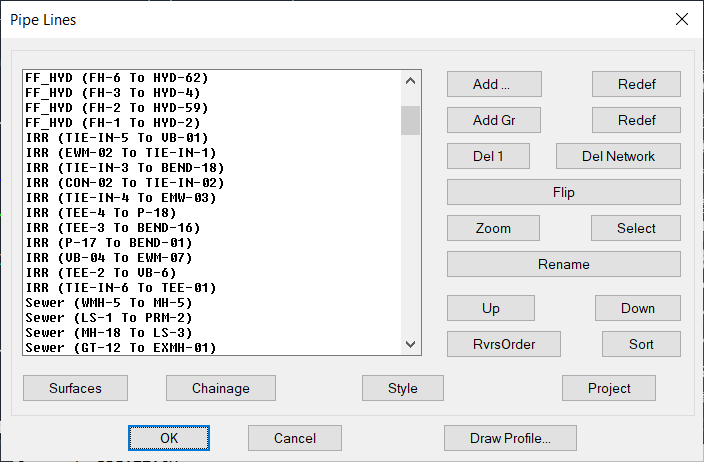The image size is (704, 462).
Task: Select Sewer (MH-18 To LS-3) line
Action: [x=108, y=332]
